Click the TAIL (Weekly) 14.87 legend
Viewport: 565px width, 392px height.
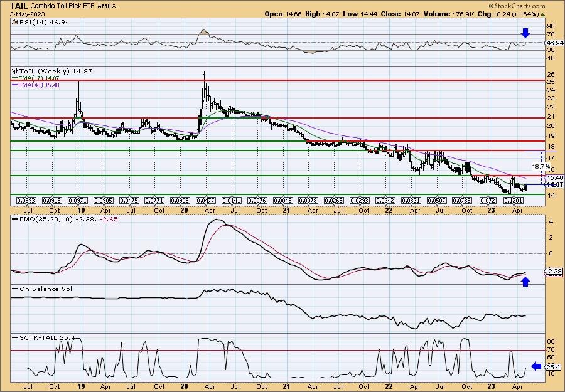coord(55,72)
